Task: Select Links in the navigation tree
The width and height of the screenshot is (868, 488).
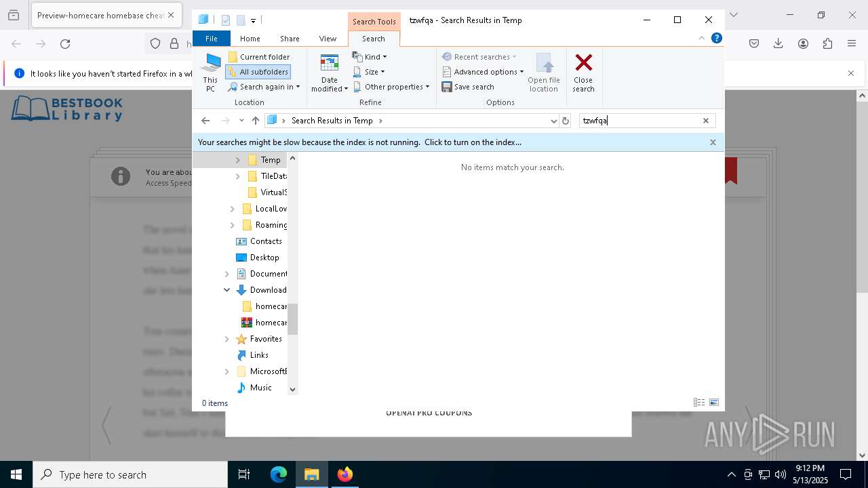Action: [258, 355]
